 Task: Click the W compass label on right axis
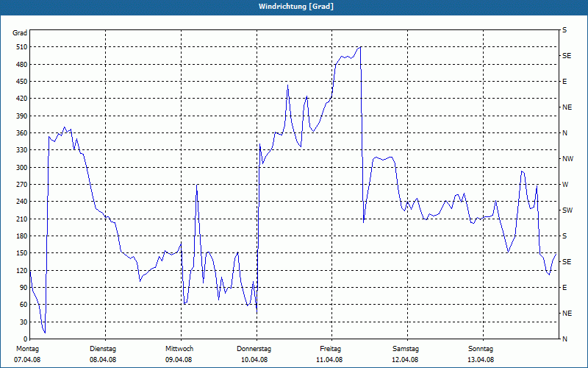[x=565, y=185]
